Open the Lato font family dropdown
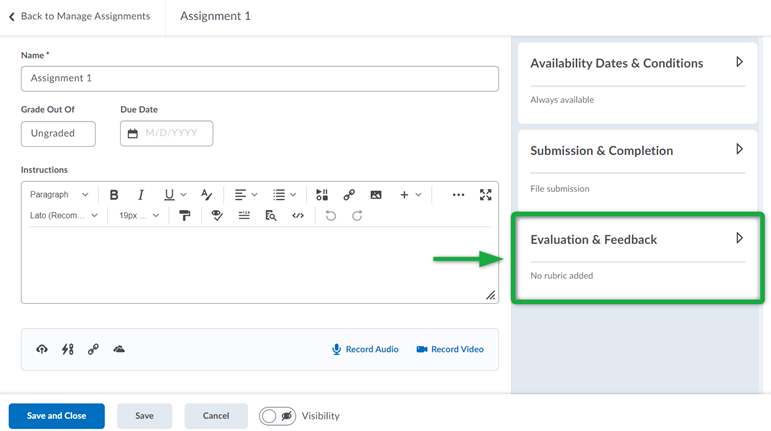 [64, 216]
